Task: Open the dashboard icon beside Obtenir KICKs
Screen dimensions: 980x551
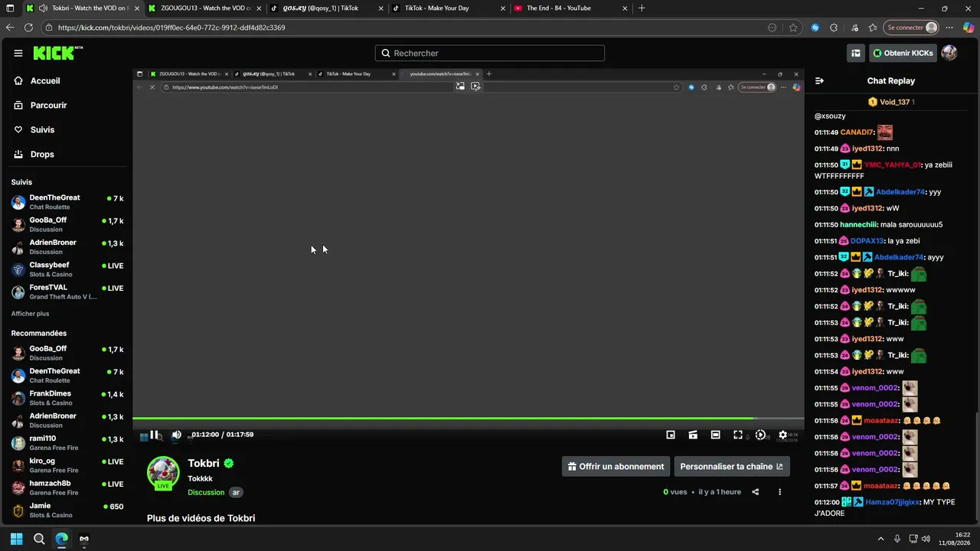Action: 856,53
